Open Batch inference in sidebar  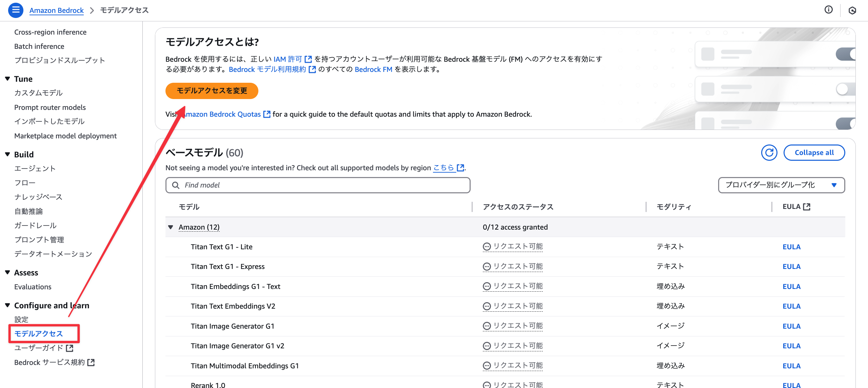point(39,46)
